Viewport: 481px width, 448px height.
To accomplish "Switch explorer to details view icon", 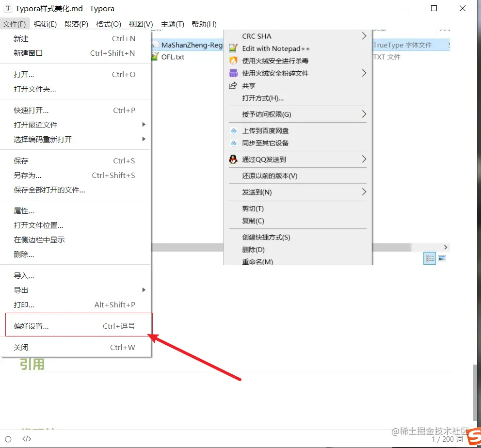I will (430, 258).
